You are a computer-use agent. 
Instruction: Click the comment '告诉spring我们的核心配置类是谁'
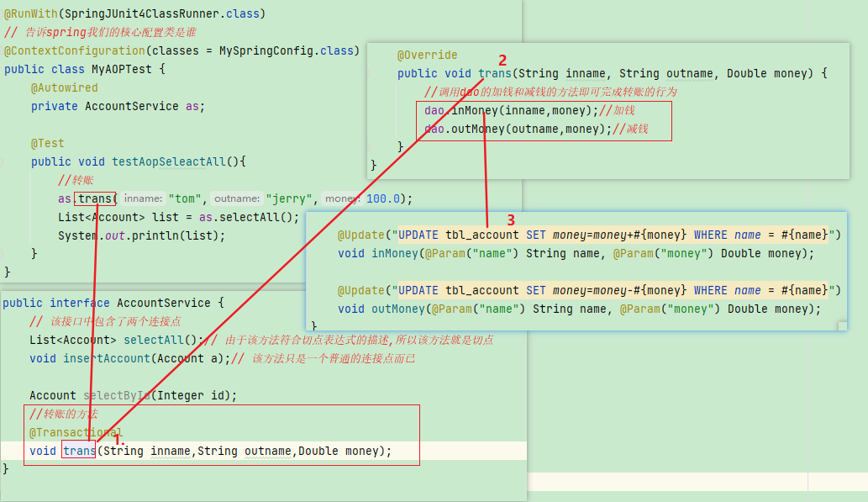pyautogui.click(x=111, y=32)
